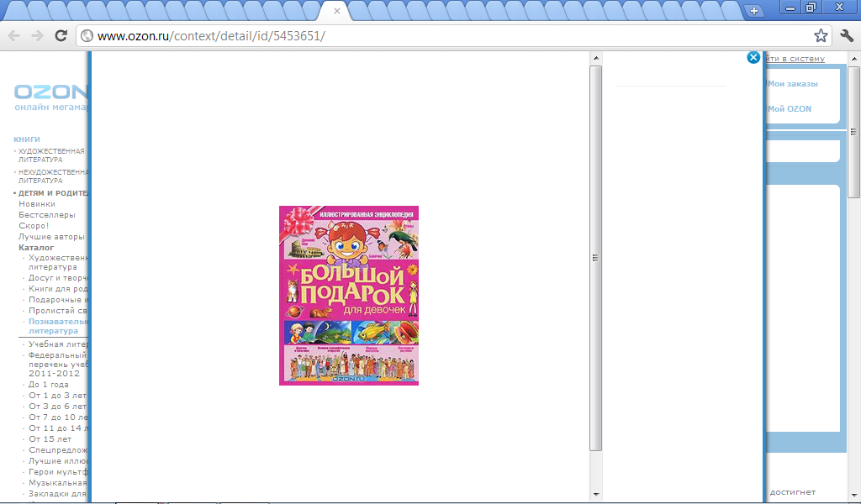Open the От 7 до 10 лет filter

58,417
